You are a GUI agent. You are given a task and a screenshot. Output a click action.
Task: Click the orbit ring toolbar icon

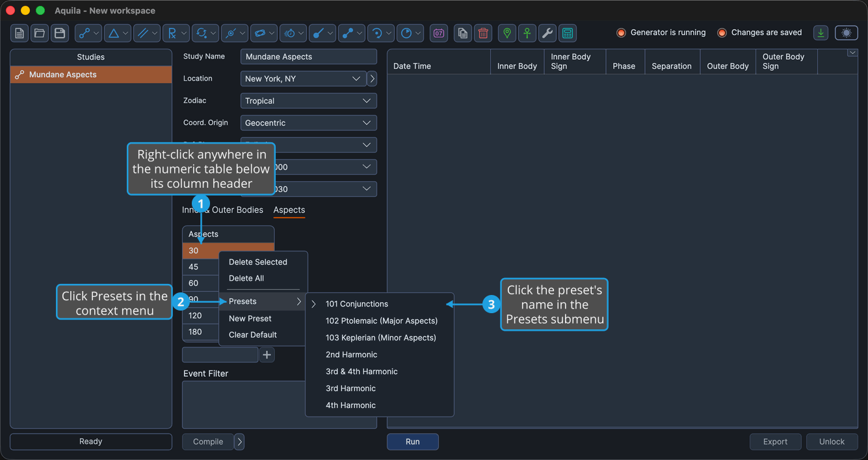259,33
